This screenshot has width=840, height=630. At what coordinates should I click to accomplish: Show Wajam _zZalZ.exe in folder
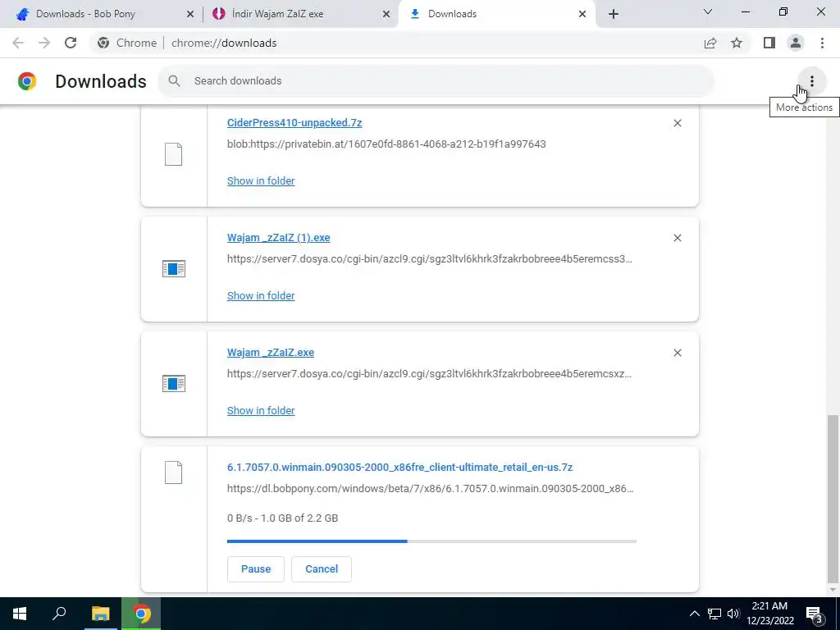261,410
